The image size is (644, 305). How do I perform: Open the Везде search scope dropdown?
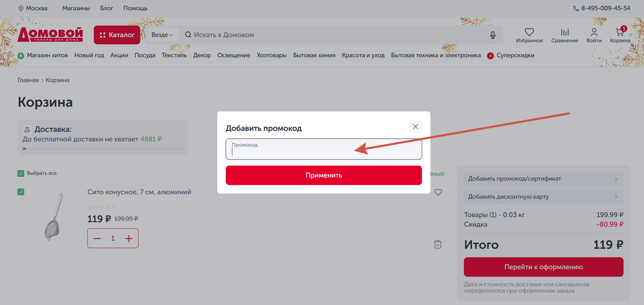click(162, 35)
